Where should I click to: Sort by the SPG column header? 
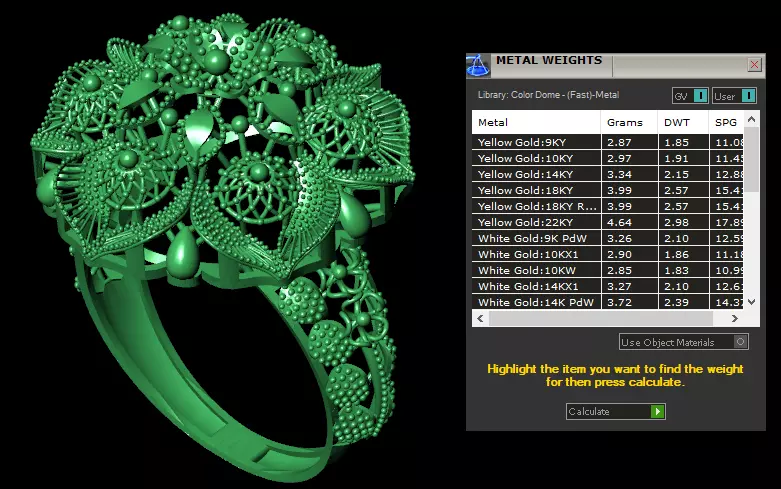pyautogui.click(x=726, y=122)
